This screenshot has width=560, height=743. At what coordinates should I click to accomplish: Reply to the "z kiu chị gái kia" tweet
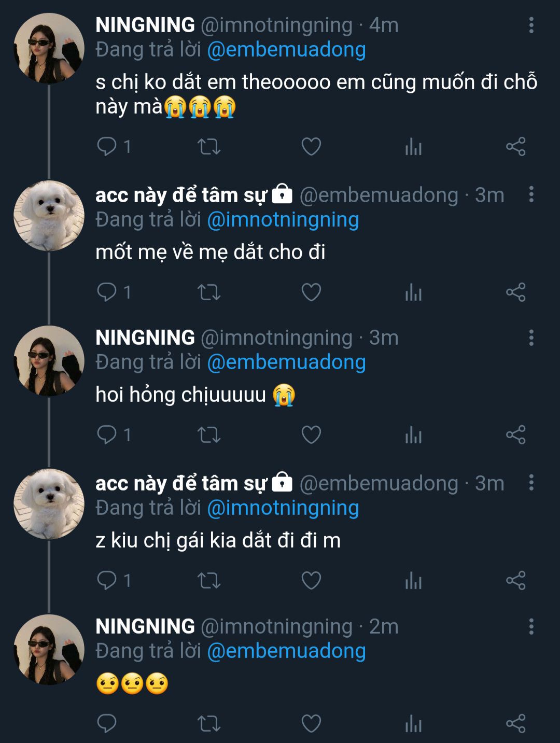(107, 580)
